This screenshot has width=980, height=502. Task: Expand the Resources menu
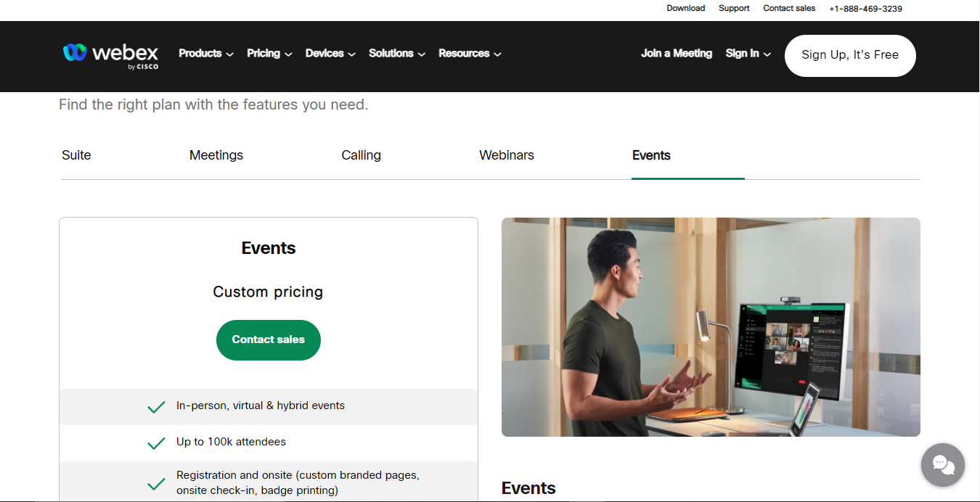pos(470,54)
